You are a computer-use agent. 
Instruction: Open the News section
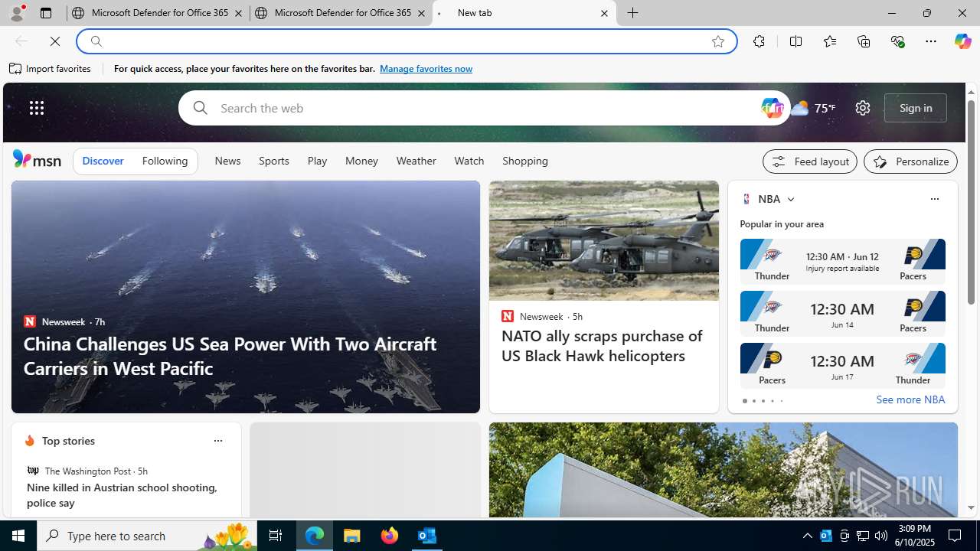(227, 161)
